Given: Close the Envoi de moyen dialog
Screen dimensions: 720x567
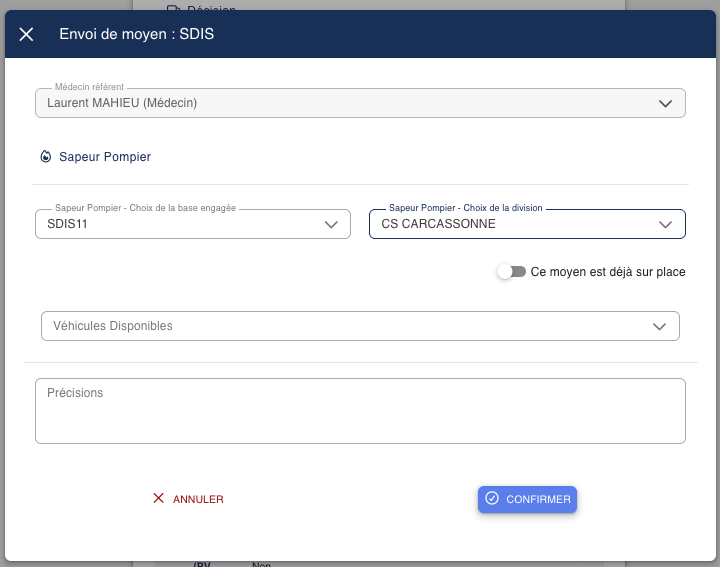Looking at the screenshot, I should (26, 34).
